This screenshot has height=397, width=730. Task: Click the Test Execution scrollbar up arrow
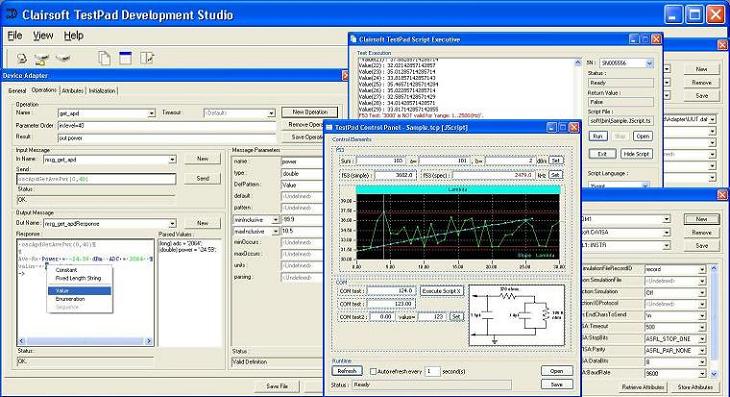click(578, 62)
